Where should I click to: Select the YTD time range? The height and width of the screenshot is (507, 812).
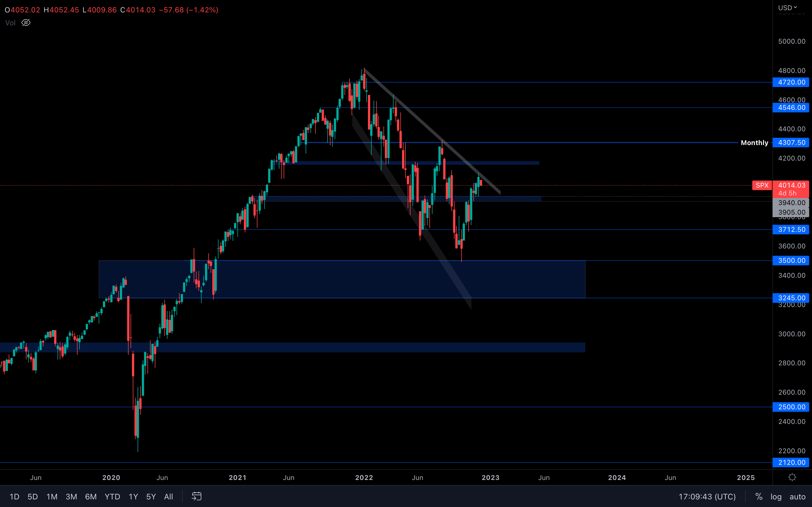pos(112,497)
